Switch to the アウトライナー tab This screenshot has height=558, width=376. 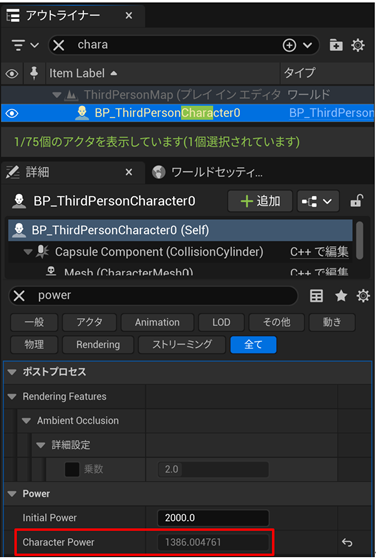point(62,16)
